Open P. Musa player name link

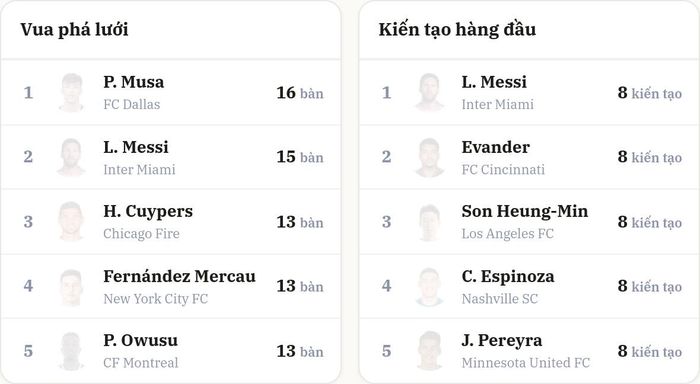click(x=133, y=82)
